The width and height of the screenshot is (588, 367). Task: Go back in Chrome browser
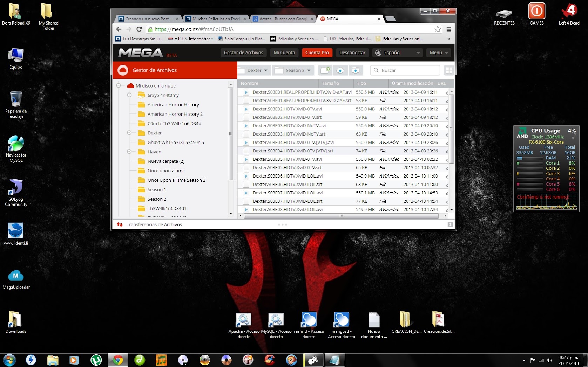[x=119, y=29]
